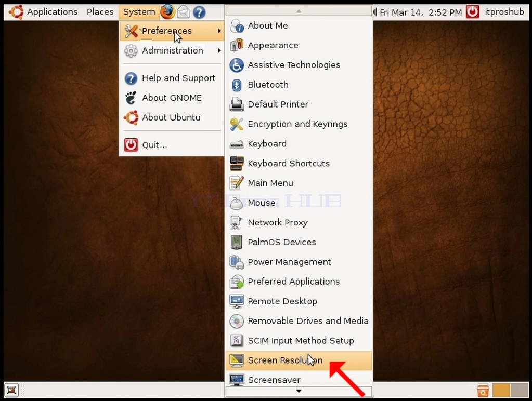
Task: Launch the mail envelope icon in panel
Action: [x=183, y=12]
